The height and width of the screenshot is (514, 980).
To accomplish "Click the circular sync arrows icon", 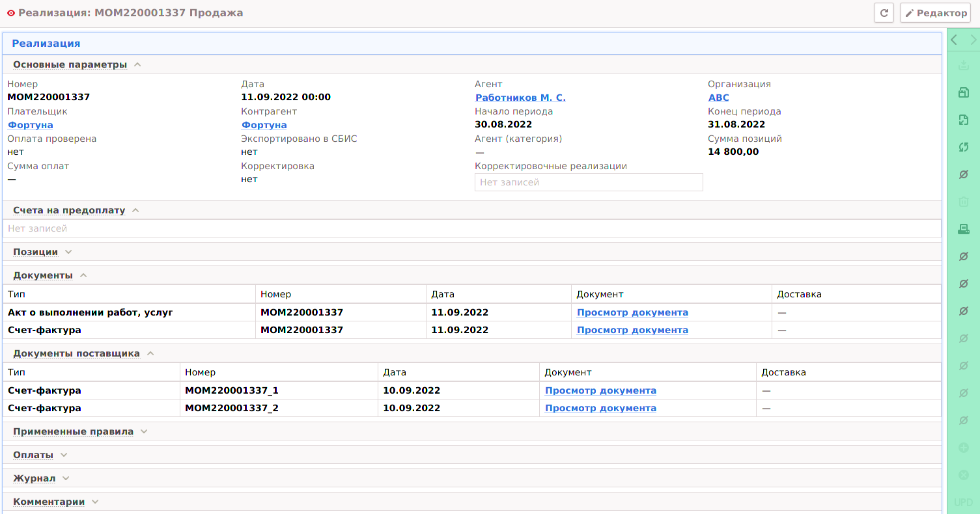I will tap(964, 147).
